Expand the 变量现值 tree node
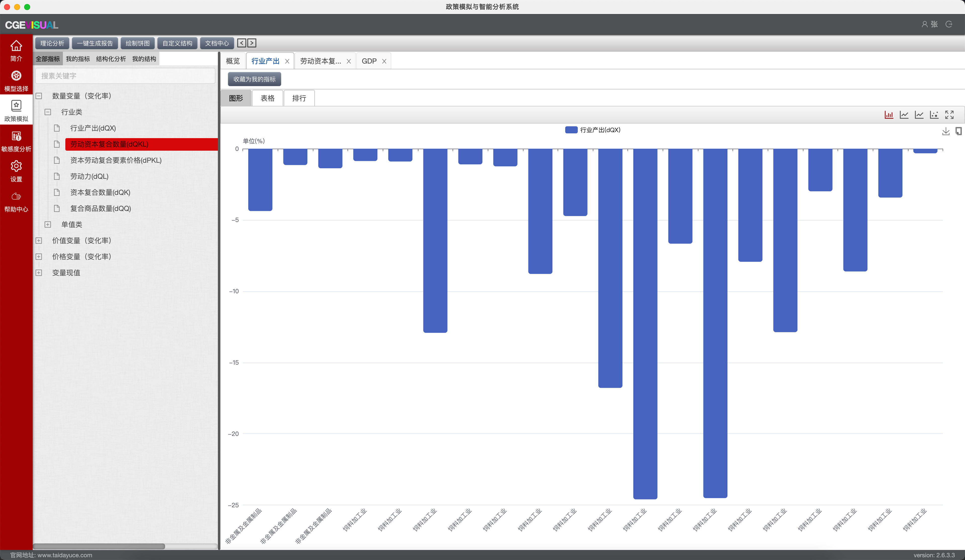 pyautogui.click(x=39, y=273)
